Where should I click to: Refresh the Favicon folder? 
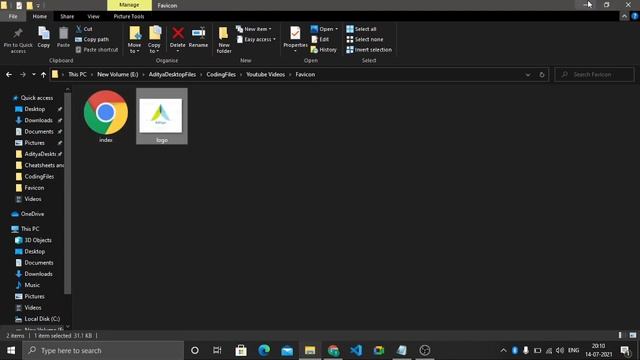click(x=542, y=75)
